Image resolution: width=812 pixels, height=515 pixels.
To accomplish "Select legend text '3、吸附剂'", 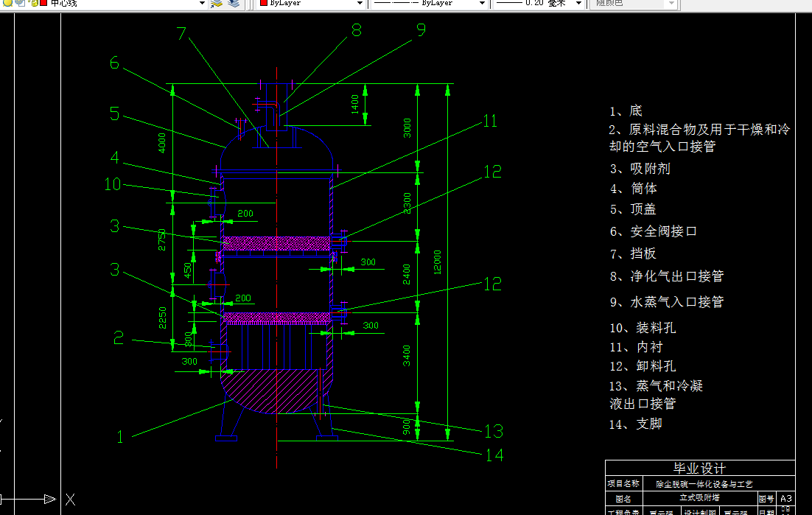I will tap(640, 169).
